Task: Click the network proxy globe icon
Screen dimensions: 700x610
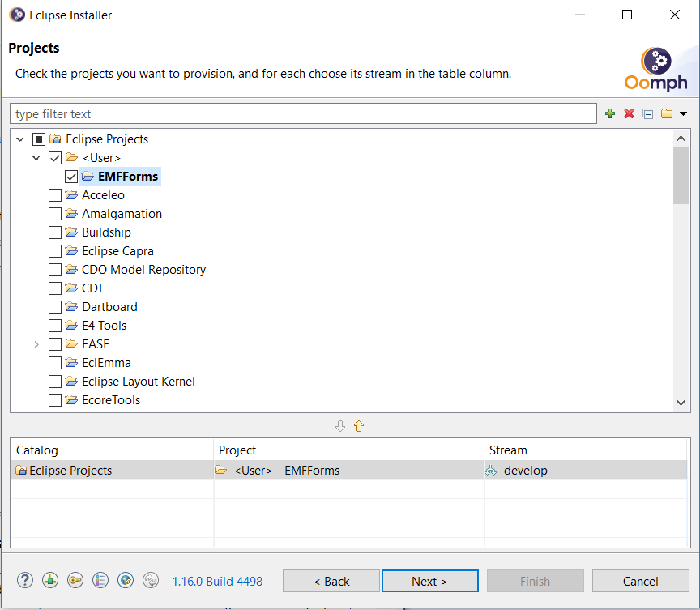Action: click(126, 580)
